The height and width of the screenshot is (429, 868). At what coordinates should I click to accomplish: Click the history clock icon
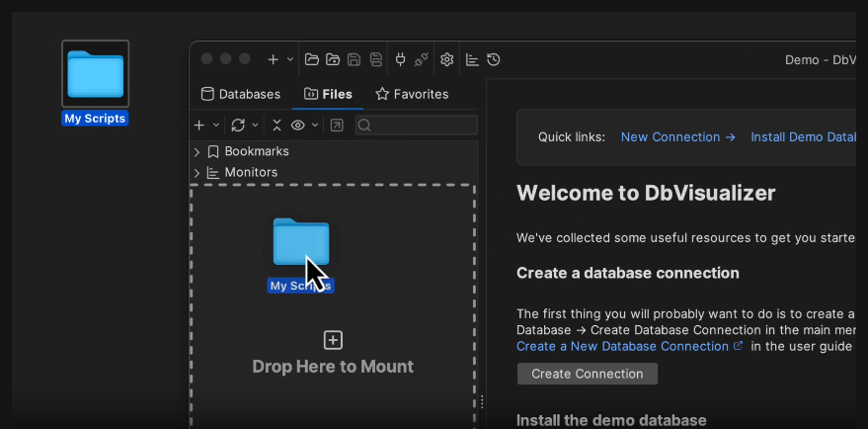pos(494,59)
